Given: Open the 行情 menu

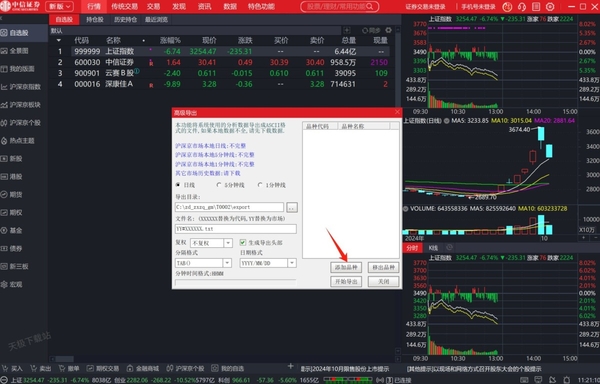Looking at the screenshot, I should coord(94,7).
